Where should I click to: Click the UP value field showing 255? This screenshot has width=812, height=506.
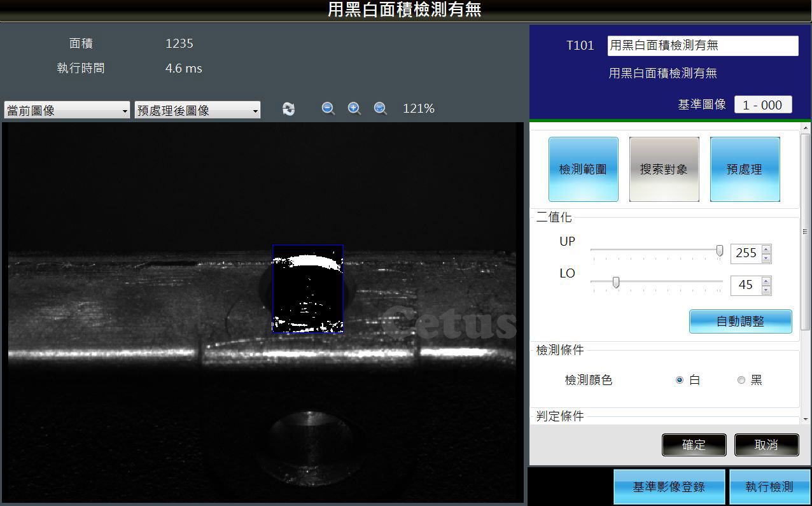746,253
